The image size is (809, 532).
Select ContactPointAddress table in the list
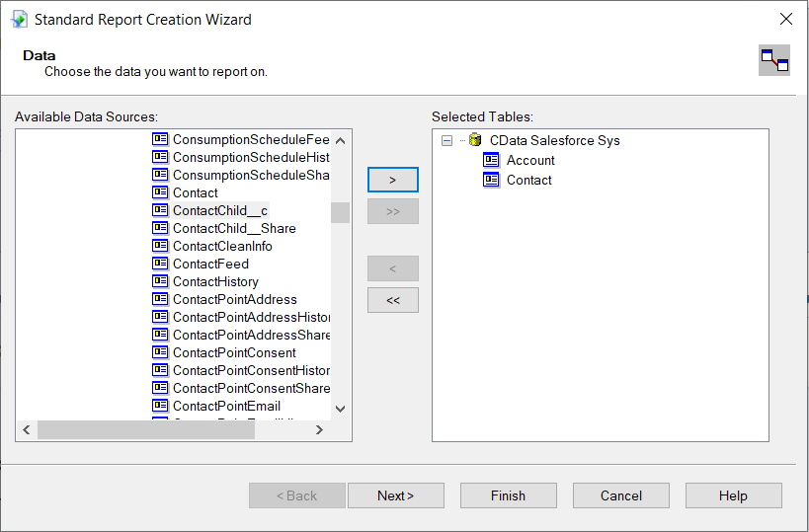tap(234, 299)
